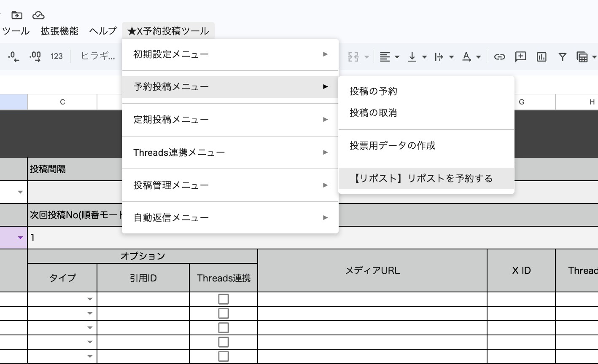Open the 123 number format menu
Image resolution: width=598 pixels, height=364 pixels.
coord(57,56)
